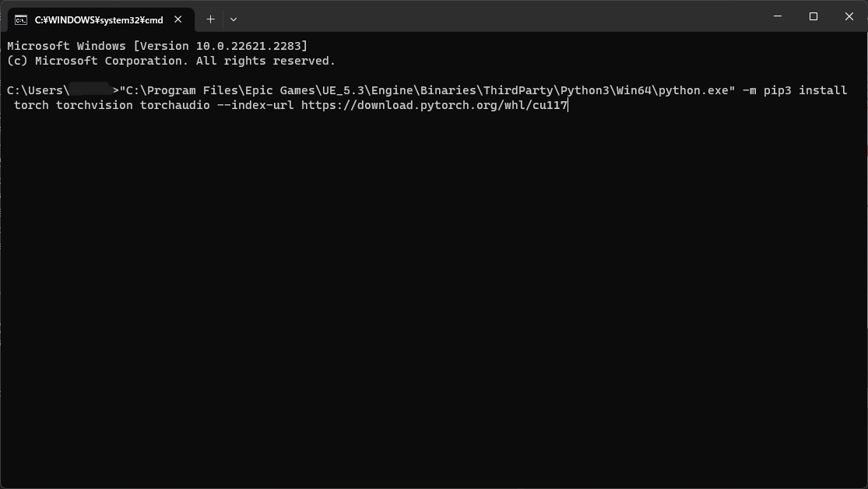Click the word torchaudio in the command
868x489 pixels.
173,105
